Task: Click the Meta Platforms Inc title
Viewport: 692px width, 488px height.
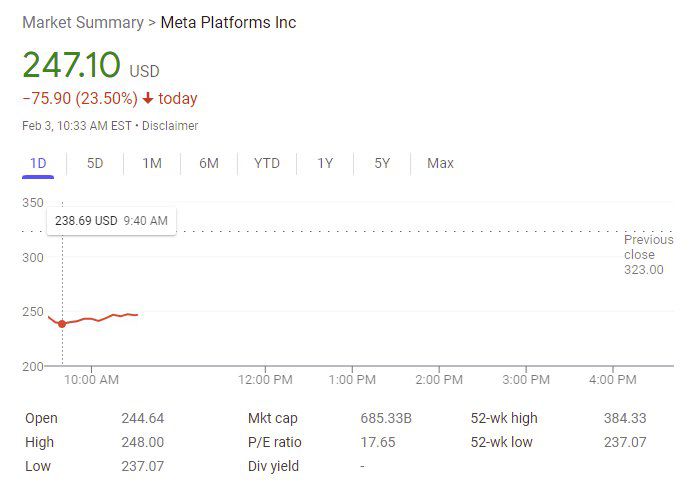Action: coord(228,22)
